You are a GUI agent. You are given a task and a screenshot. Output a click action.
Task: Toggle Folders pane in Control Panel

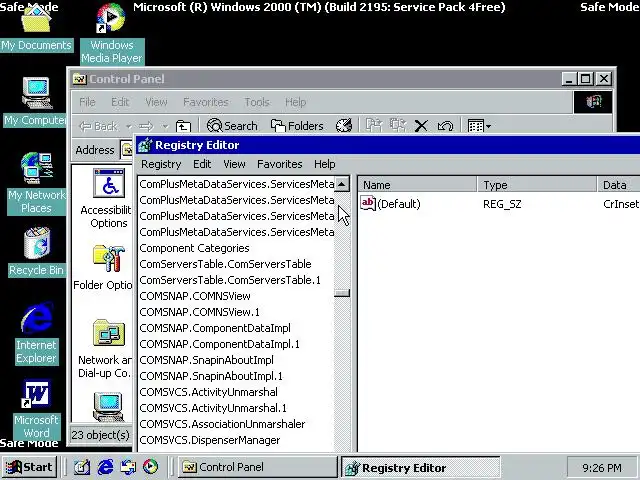click(x=297, y=126)
